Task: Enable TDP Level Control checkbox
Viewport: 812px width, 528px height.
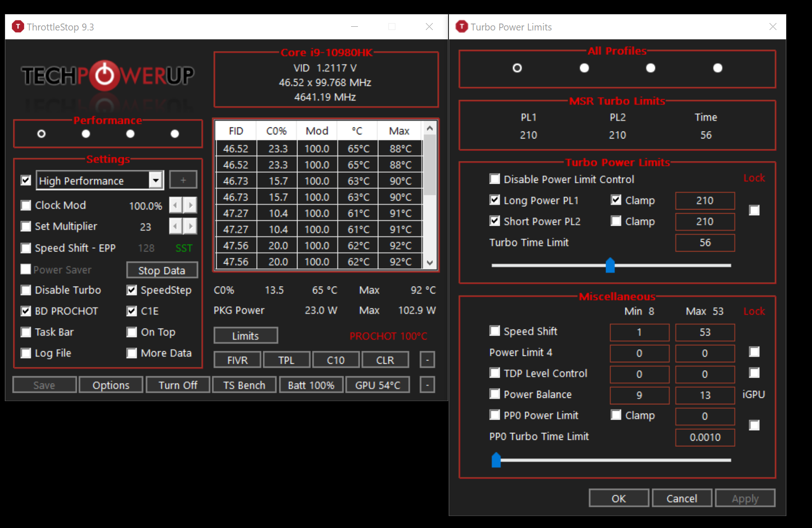Action: (x=495, y=373)
